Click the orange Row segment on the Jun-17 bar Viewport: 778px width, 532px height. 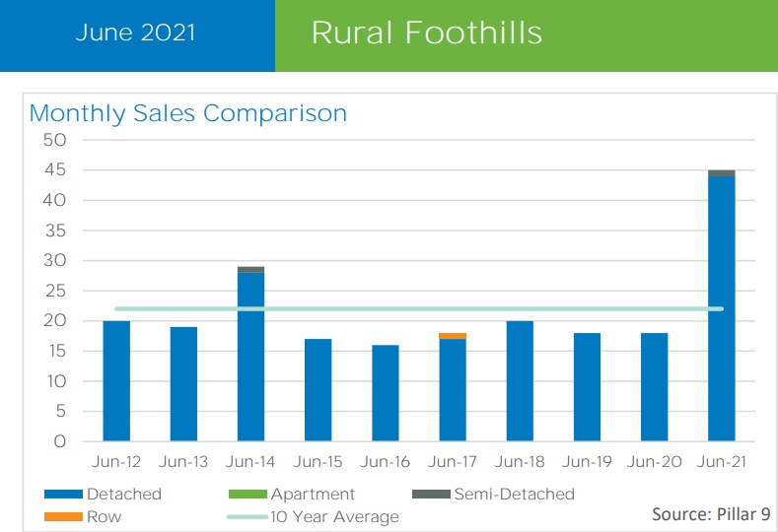click(453, 336)
